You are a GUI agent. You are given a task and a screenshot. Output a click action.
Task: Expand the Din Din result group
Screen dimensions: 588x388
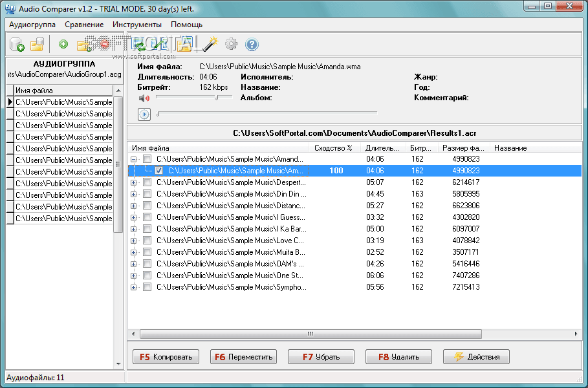[133, 194]
